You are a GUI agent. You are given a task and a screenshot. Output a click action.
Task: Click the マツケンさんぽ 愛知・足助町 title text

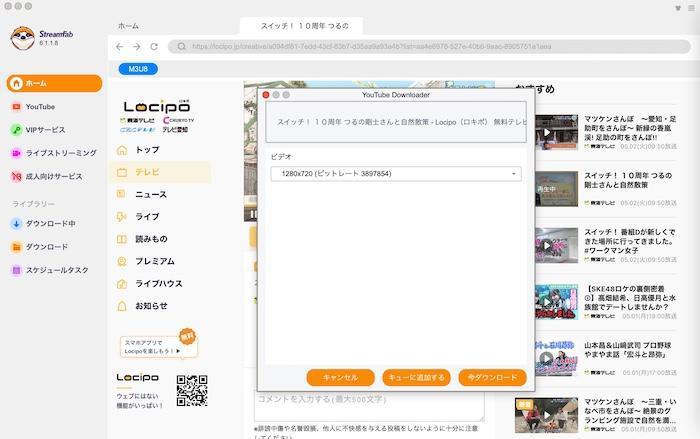tap(630, 128)
